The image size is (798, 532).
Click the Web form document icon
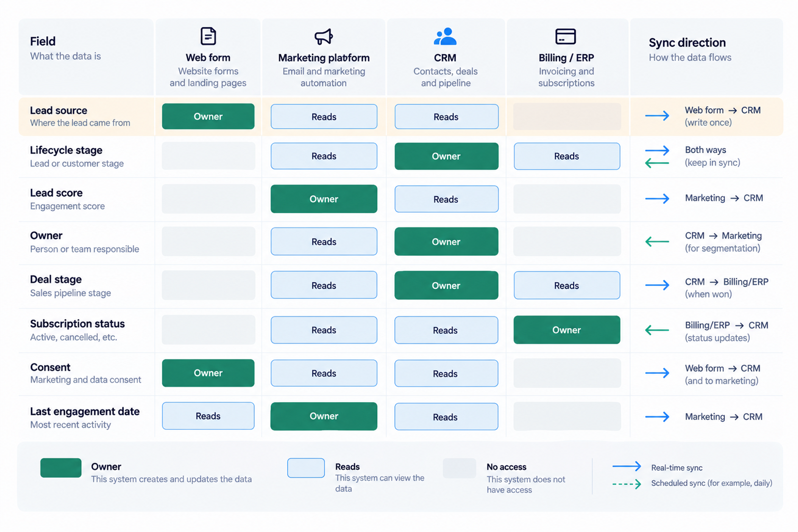pos(208,36)
